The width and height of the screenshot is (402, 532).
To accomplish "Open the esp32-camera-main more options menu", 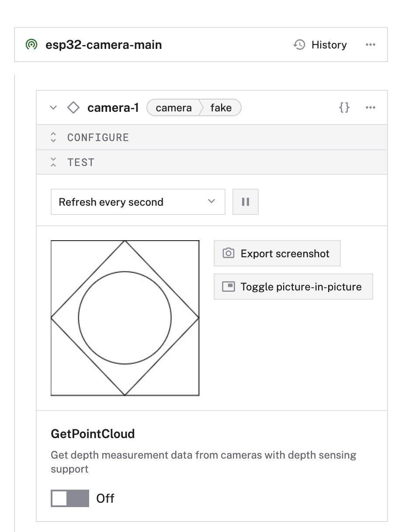I will click(370, 45).
